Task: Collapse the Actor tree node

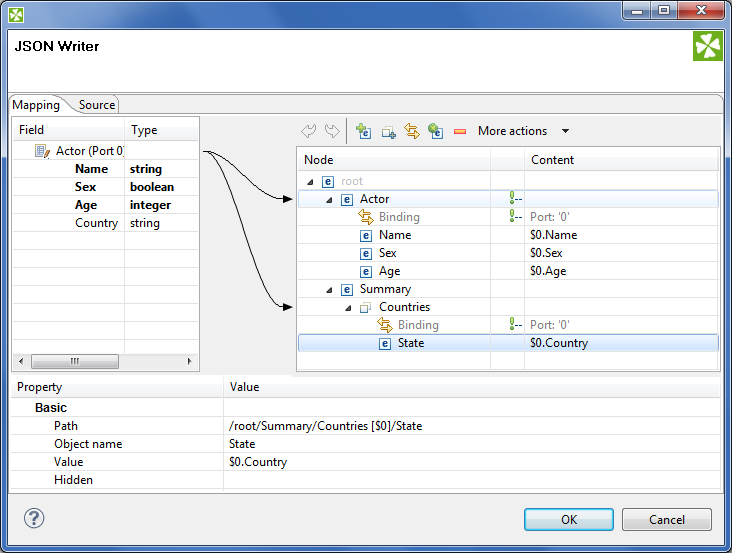Action: [x=329, y=200]
